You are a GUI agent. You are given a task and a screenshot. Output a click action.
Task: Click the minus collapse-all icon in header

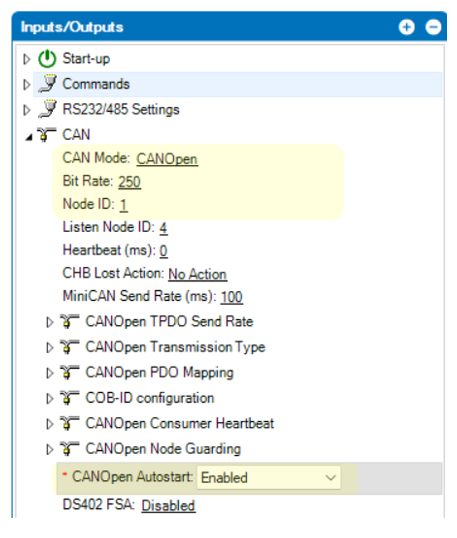click(433, 27)
